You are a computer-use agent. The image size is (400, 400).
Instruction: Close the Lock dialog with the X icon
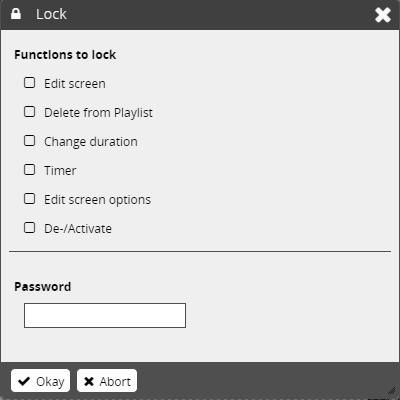click(382, 15)
